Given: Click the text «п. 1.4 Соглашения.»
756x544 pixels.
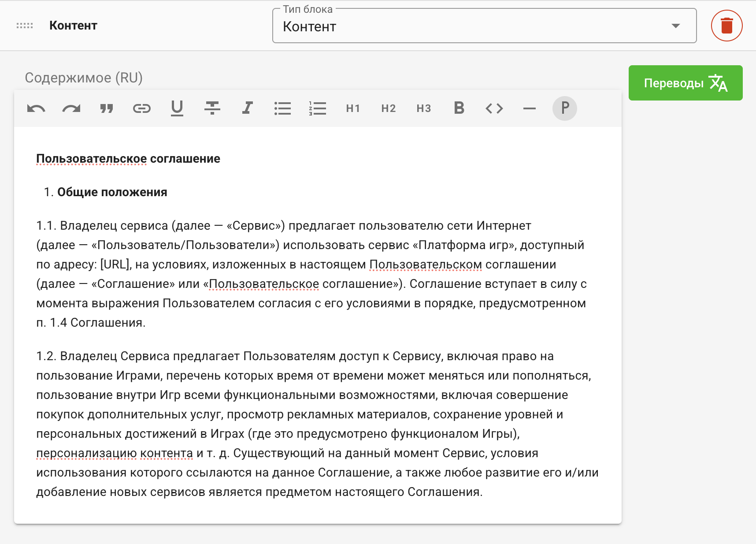Looking at the screenshot, I should 91,323.
